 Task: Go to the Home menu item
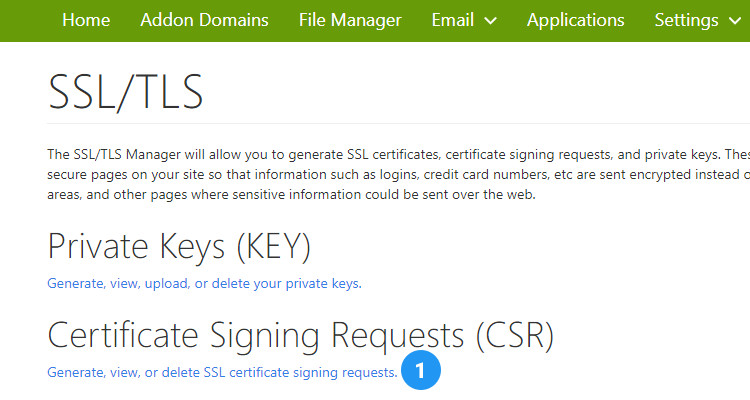[86, 20]
